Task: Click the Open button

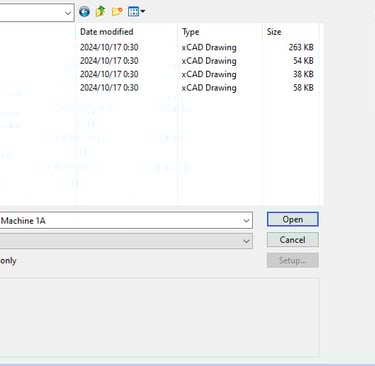Action: [293, 219]
